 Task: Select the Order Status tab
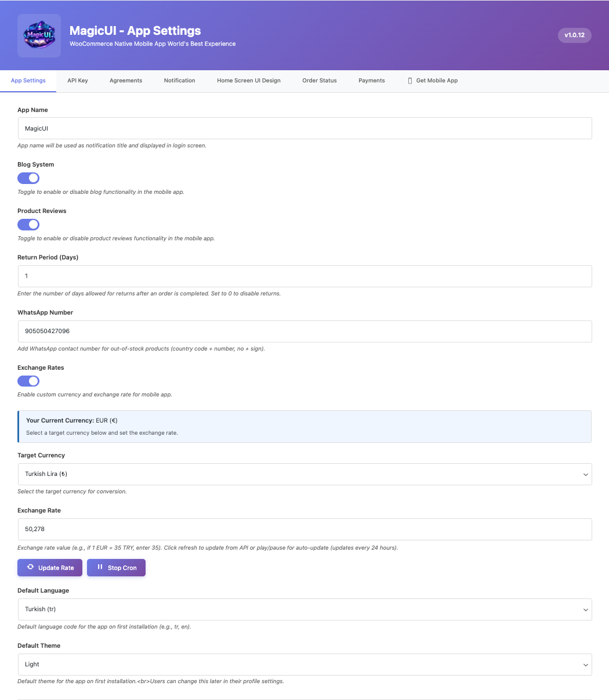point(320,81)
